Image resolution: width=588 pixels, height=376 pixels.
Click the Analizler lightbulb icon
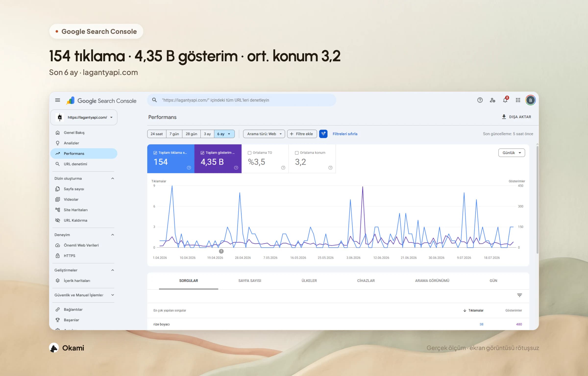tap(58, 143)
